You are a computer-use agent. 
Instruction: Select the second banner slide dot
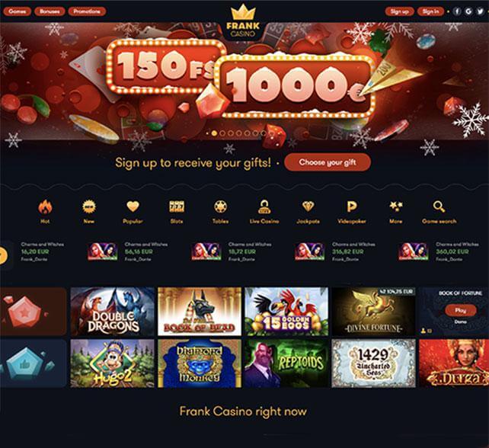[x=222, y=133]
